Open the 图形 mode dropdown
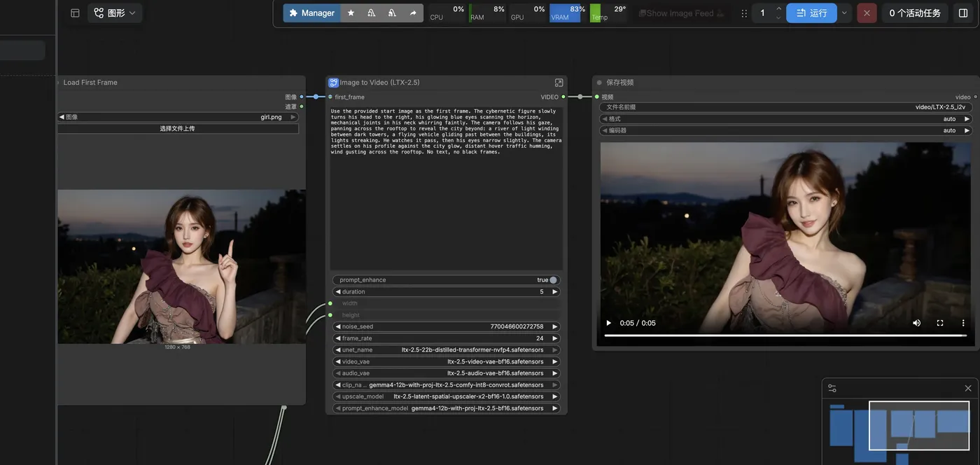The image size is (980, 465). (115, 13)
